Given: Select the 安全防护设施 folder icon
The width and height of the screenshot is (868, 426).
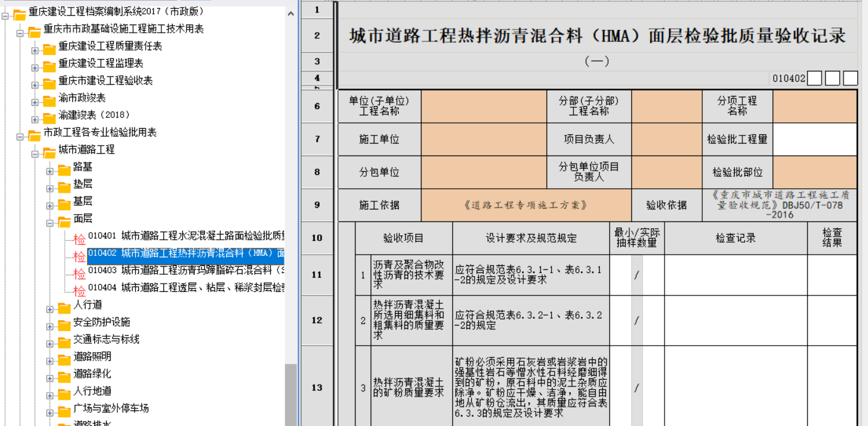Looking at the screenshot, I should [64, 325].
